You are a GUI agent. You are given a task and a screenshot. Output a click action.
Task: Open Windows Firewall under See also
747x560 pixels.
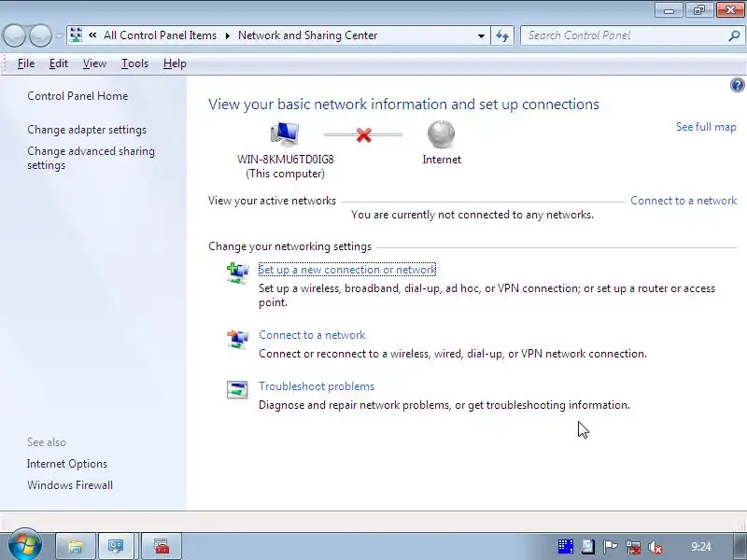click(70, 485)
